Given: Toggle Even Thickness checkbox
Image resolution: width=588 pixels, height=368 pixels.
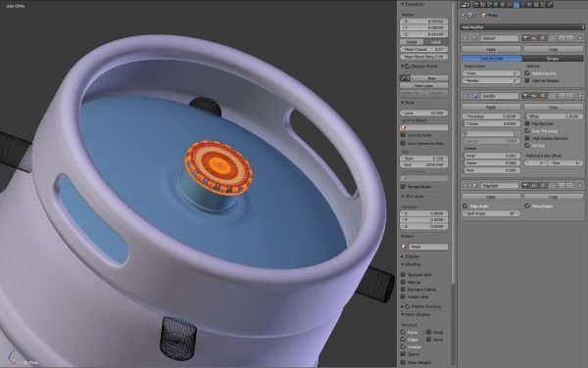Looking at the screenshot, I should pyautogui.click(x=527, y=130).
